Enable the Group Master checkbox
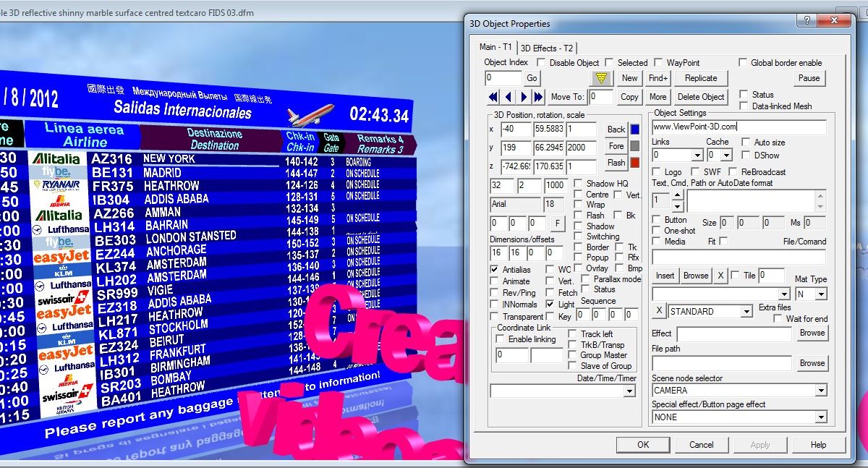The height and width of the screenshot is (468, 868). tap(573, 355)
